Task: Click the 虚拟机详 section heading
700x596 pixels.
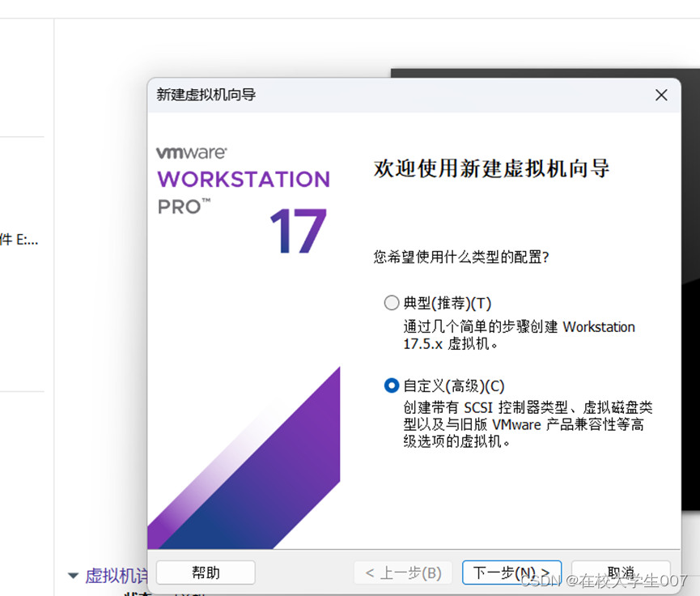Action: click(x=116, y=576)
